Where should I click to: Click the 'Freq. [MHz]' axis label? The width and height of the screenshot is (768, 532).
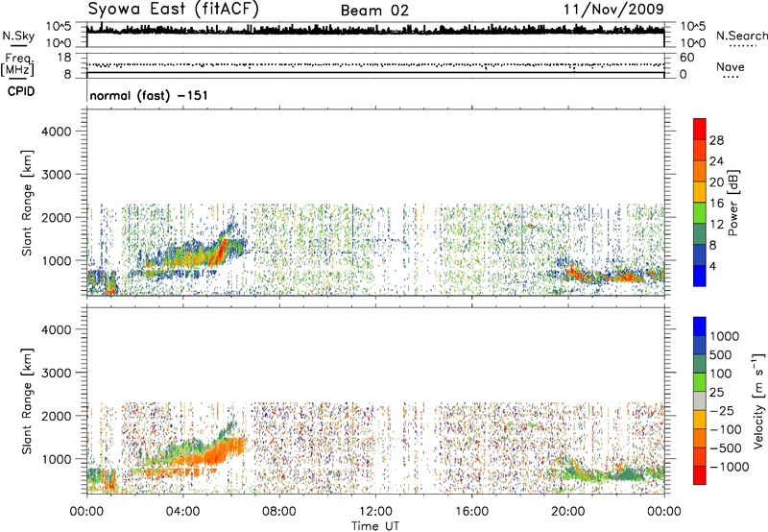(17, 65)
